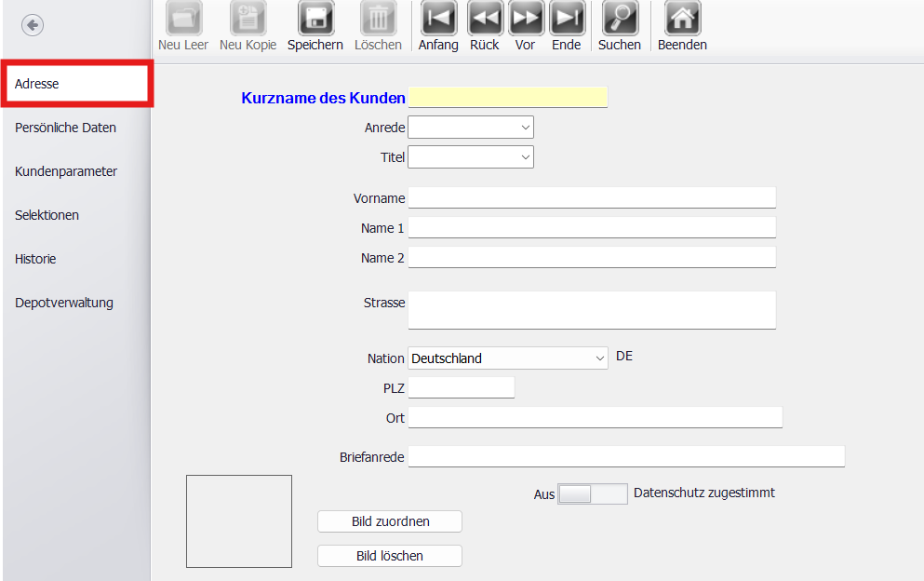Click the back arrow above the sidebar

pyautogui.click(x=32, y=25)
